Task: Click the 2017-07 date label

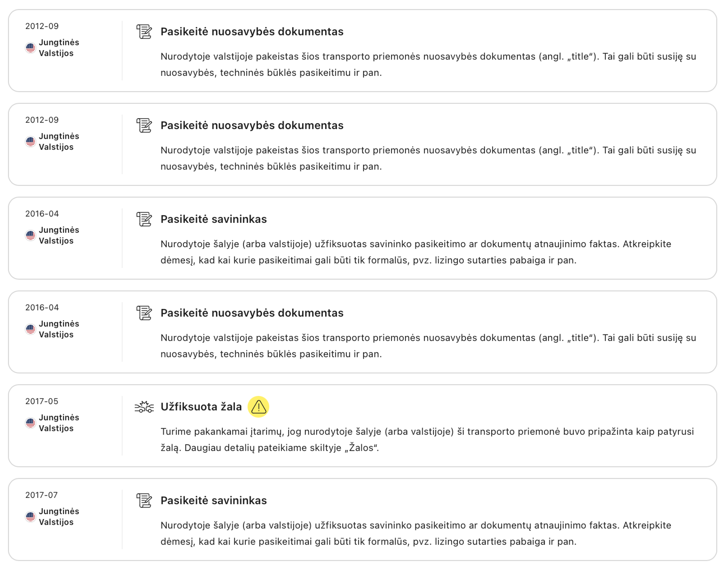Action: pyautogui.click(x=41, y=495)
